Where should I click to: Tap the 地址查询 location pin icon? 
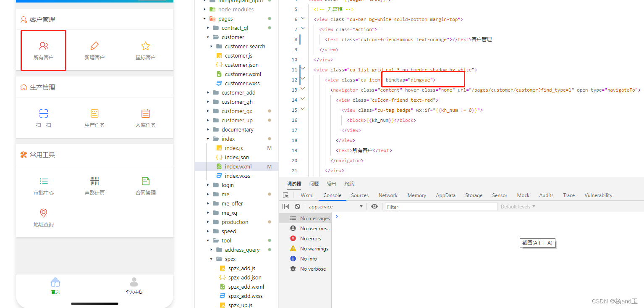click(x=44, y=213)
